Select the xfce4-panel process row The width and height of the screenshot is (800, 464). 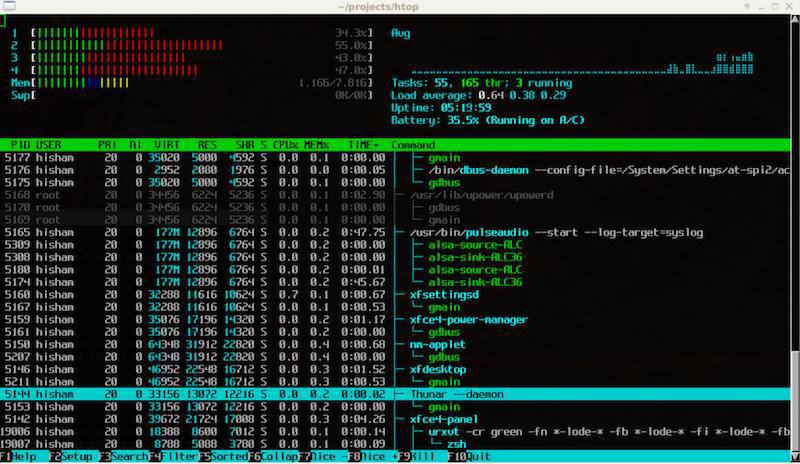(x=395, y=419)
